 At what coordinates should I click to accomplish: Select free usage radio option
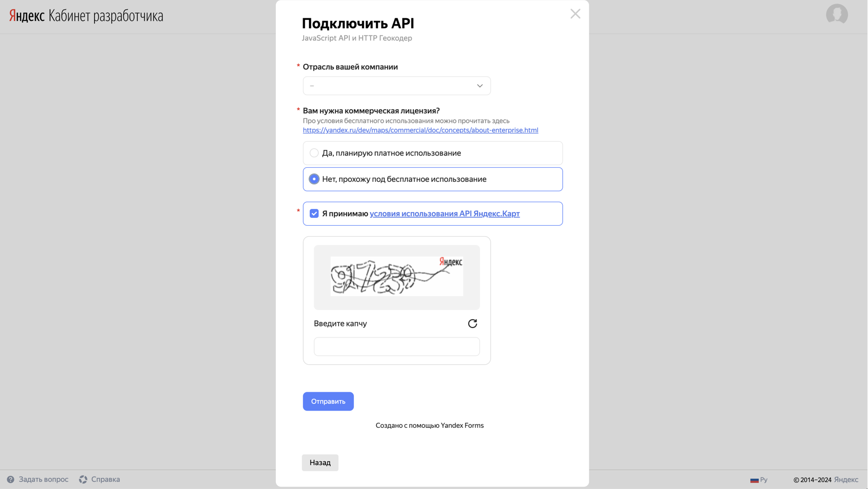pos(314,179)
